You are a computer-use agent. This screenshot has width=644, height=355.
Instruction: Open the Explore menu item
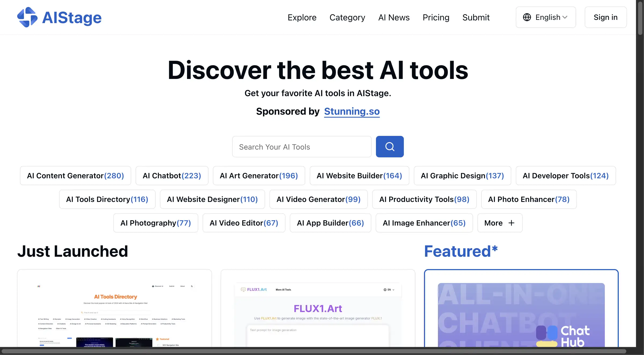click(302, 17)
